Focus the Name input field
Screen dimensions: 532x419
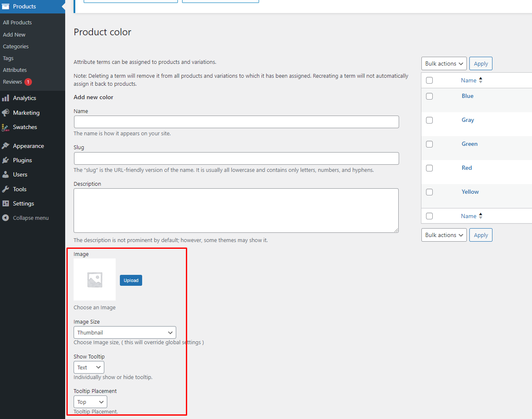(x=236, y=122)
